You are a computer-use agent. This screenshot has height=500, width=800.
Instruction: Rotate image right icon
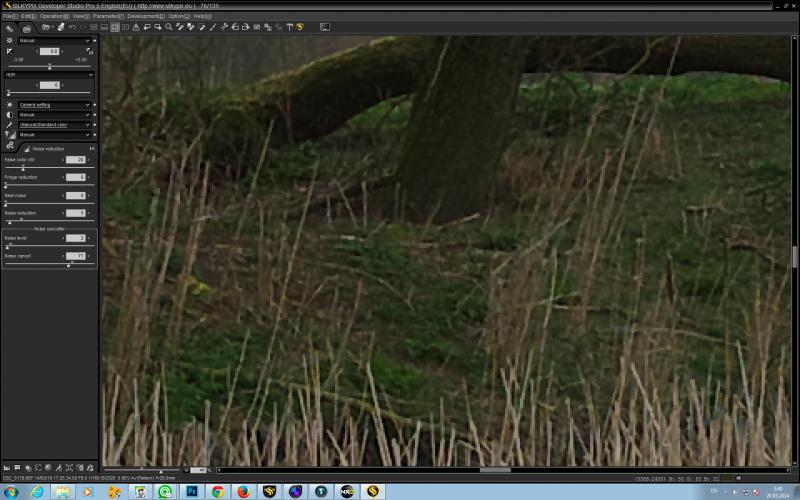tap(245, 27)
